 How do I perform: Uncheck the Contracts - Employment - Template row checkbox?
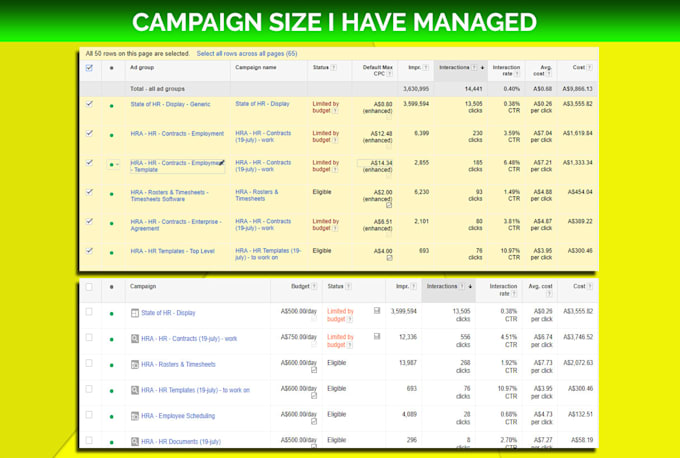point(89,163)
